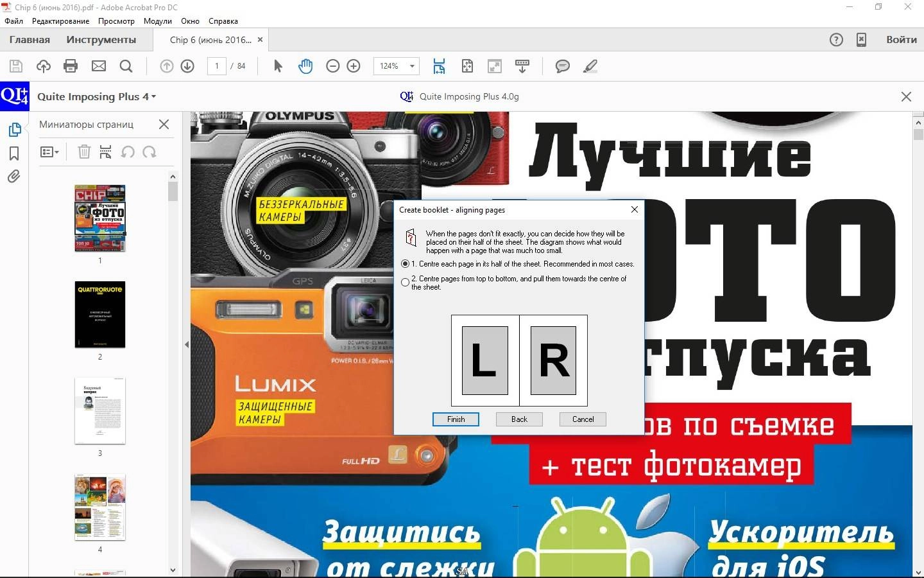Switch to the Главная tab
Viewport: 924px width, 578px height.
[30, 40]
